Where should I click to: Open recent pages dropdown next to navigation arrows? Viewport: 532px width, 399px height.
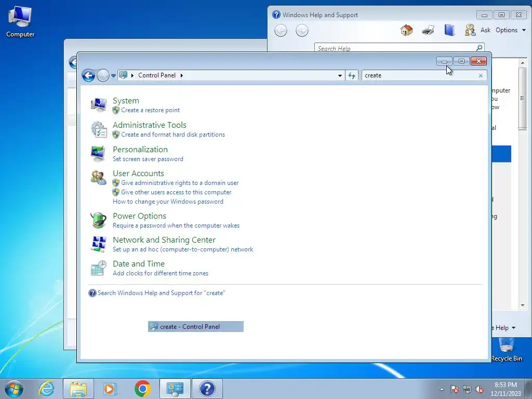coord(113,76)
